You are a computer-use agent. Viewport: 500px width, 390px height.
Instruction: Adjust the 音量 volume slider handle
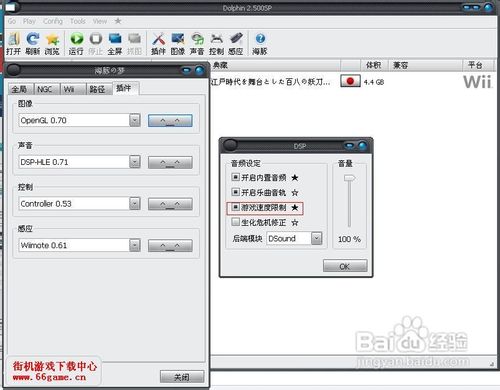[349, 178]
